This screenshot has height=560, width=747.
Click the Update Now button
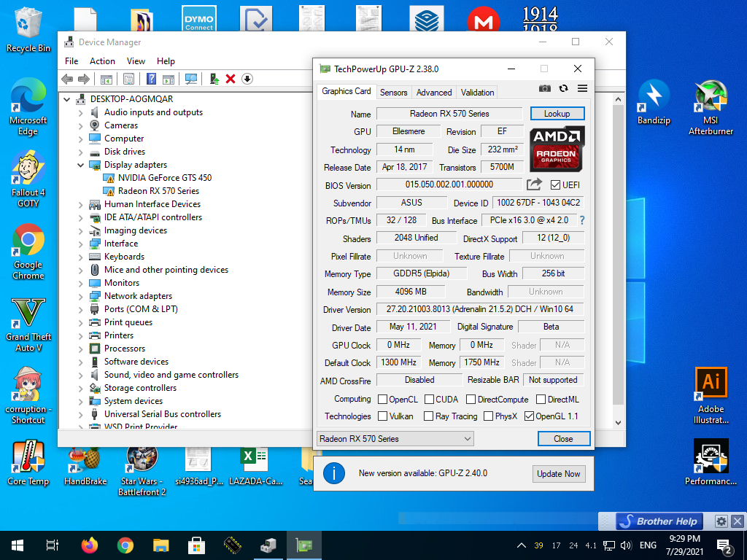559,474
